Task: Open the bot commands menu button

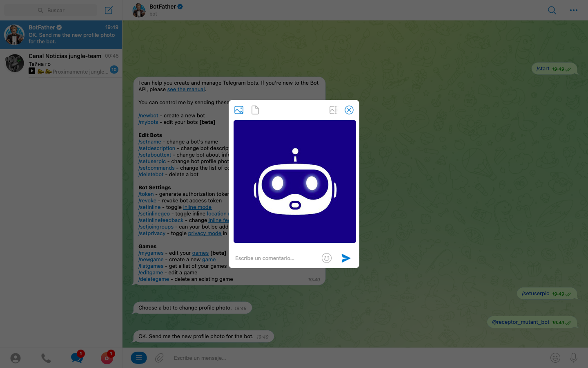Action: (139, 358)
